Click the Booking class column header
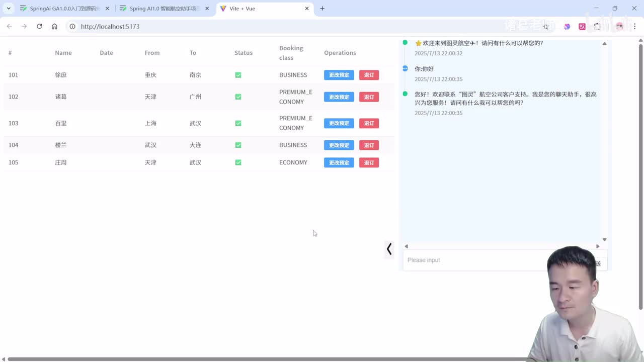The width and height of the screenshot is (644, 362). coord(291,53)
